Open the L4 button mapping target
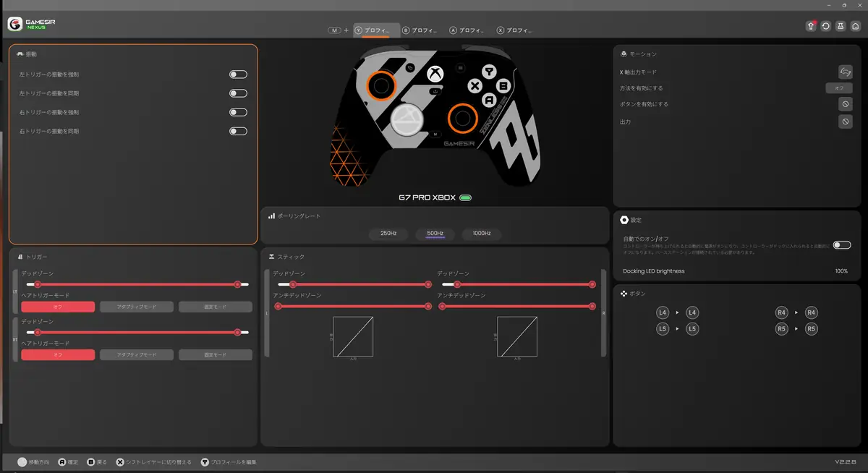The height and width of the screenshot is (473, 868). [692, 312]
